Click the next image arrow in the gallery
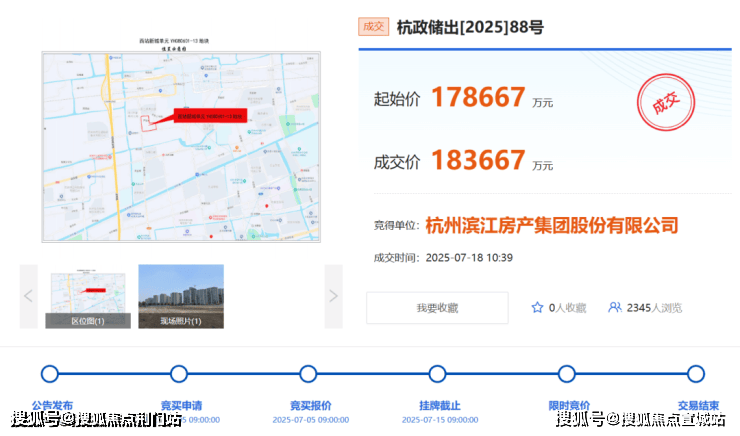 pyautogui.click(x=333, y=296)
